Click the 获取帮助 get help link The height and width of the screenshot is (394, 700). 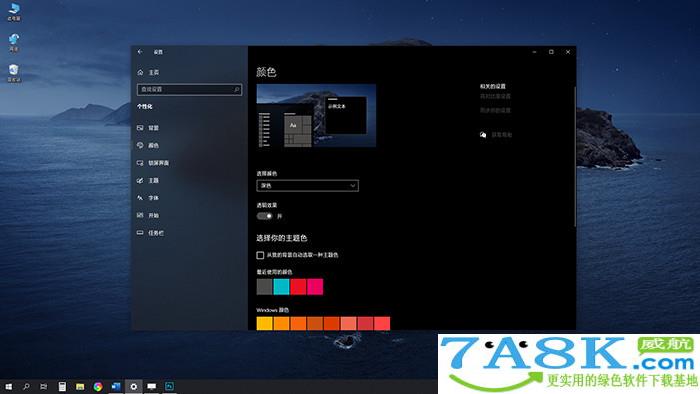tap(501, 135)
